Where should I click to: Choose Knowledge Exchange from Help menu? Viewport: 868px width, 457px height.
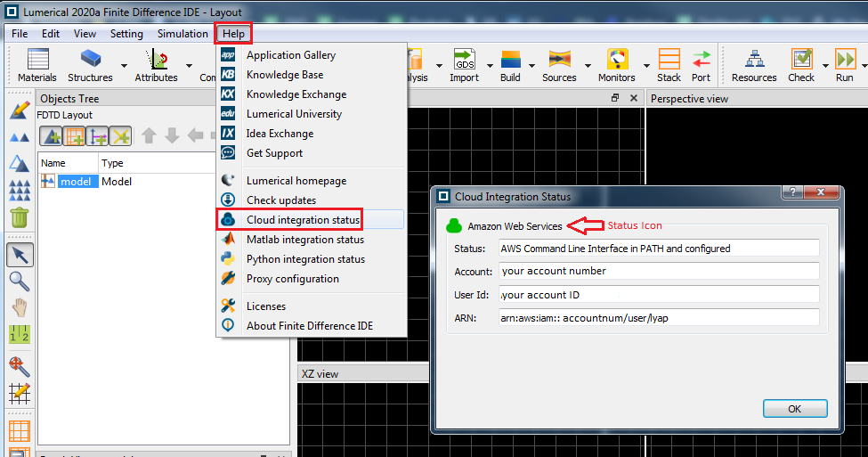click(311, 94)
